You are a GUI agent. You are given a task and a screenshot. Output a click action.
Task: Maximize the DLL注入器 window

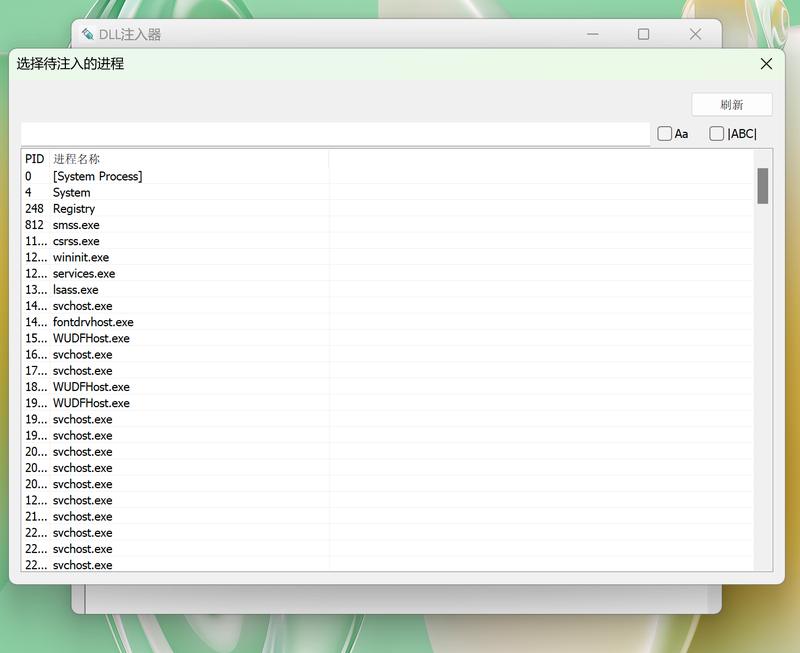[643, 34]
